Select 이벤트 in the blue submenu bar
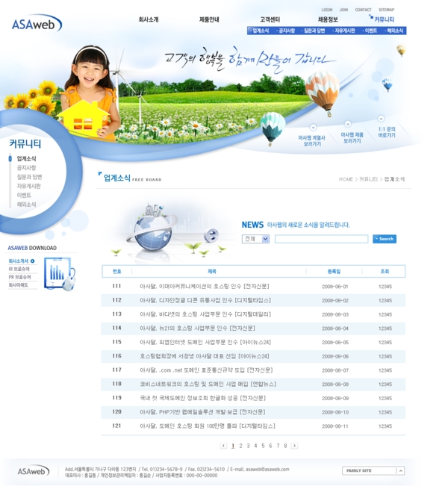Image resolution: width=448 pixels, height=492 pixels. 371,31
